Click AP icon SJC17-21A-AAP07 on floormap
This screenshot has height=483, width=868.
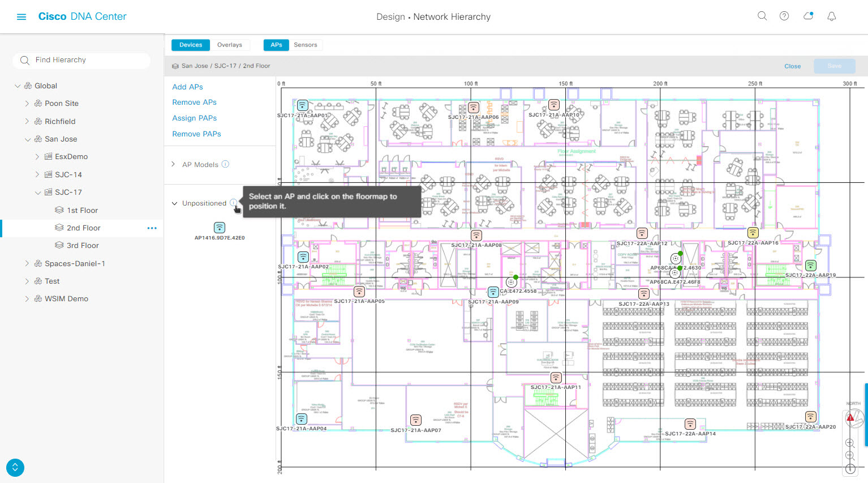click(x=416, y=420)
